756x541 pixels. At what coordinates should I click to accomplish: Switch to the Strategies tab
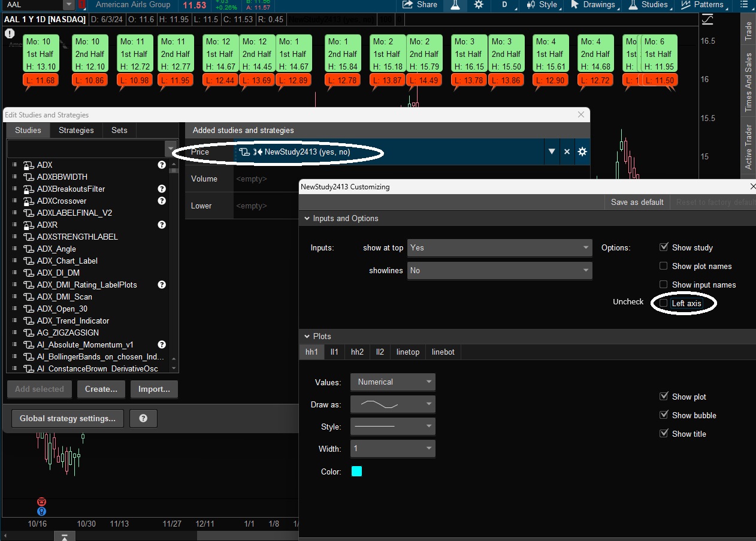76,130
